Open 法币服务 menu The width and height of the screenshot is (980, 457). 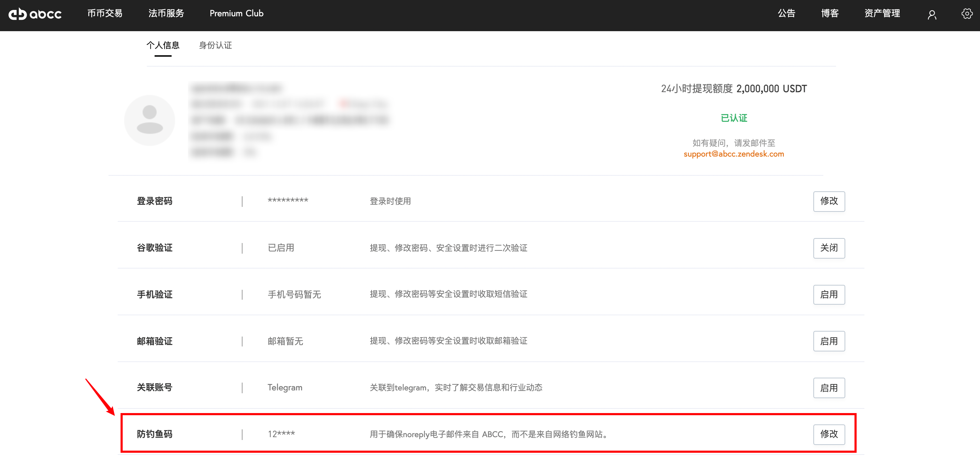point(166,13)
